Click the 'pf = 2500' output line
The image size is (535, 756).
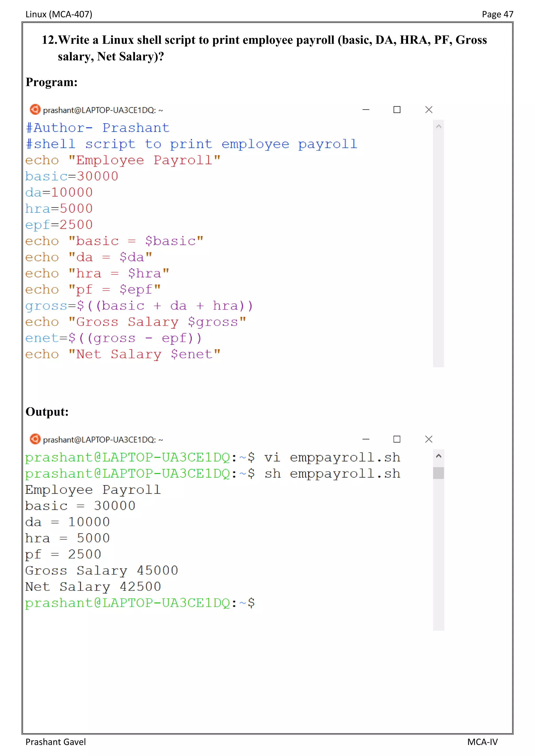coord(63,555)
